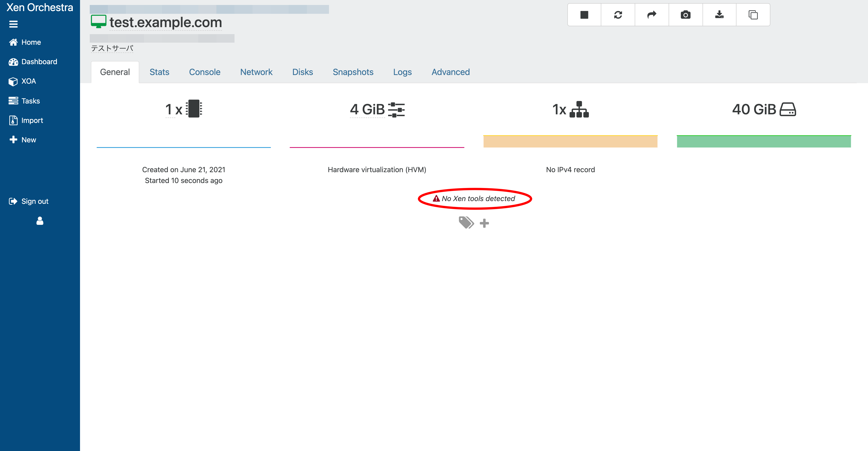The image size is (868, 451).
Task: Click the green VM monitor icon
Action: (98, 21)
